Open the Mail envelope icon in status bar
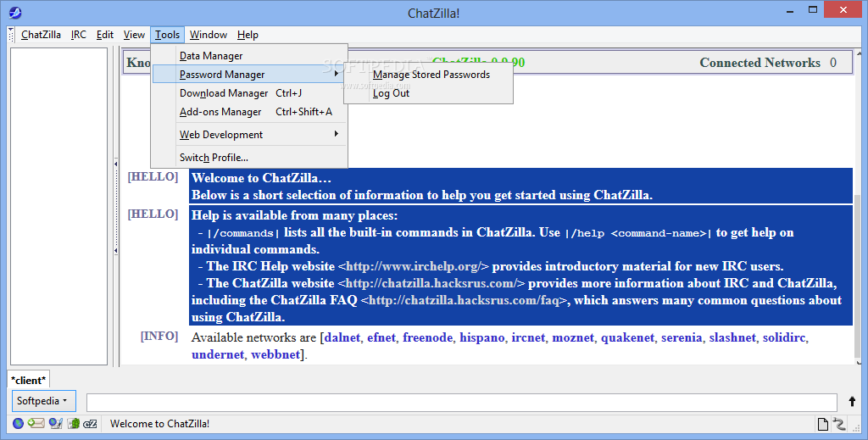Screen dimensions: 868x440 [x=36, y=423]
